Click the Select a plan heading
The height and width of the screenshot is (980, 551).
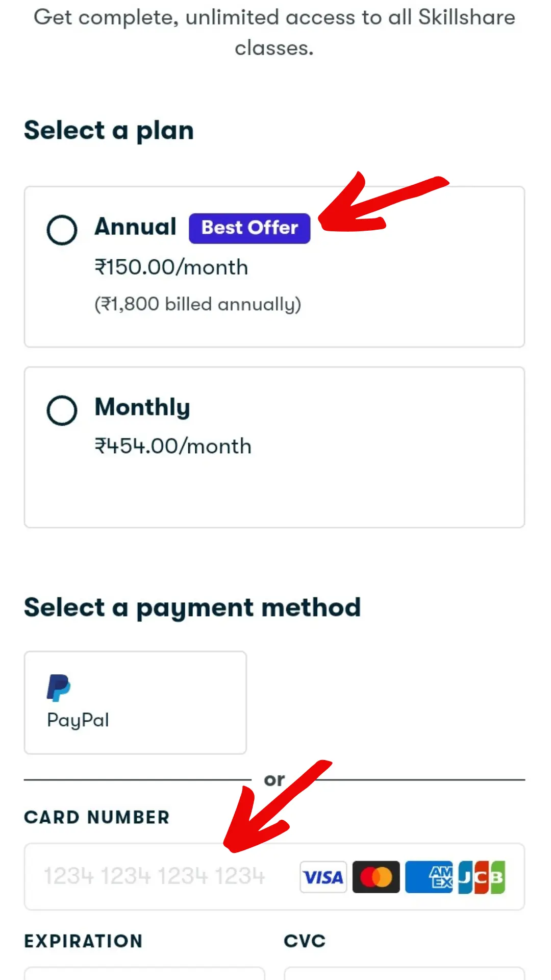point(109,130)
